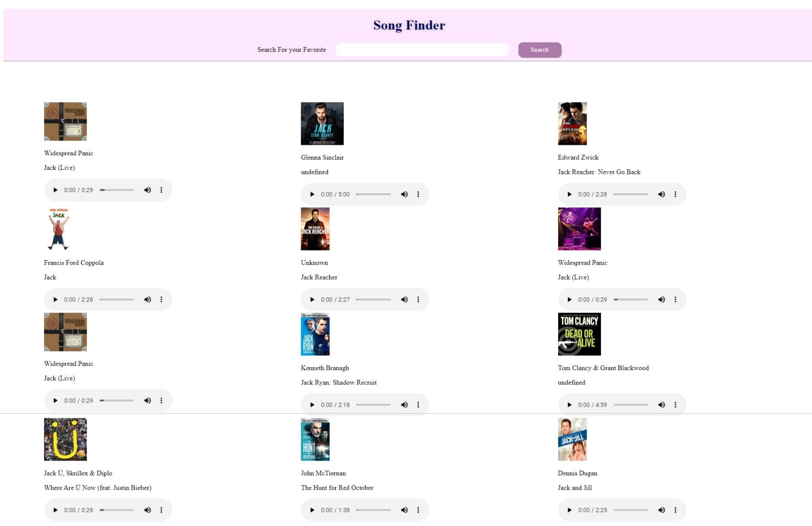This screenshot has height=526, width=812.
Task: Mute the Jack Reacher audio player
Action: [x=404, y=300]
